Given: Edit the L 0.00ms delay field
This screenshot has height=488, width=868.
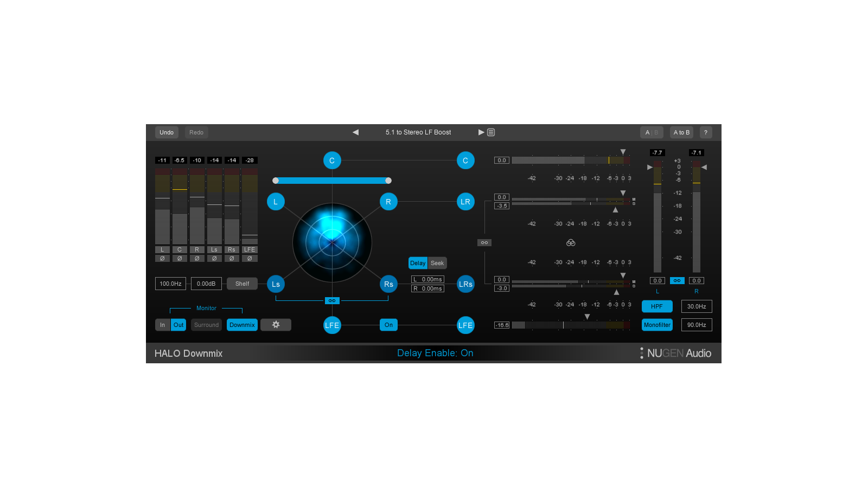Looking at the screenshot, I should [x=427, y=279].
